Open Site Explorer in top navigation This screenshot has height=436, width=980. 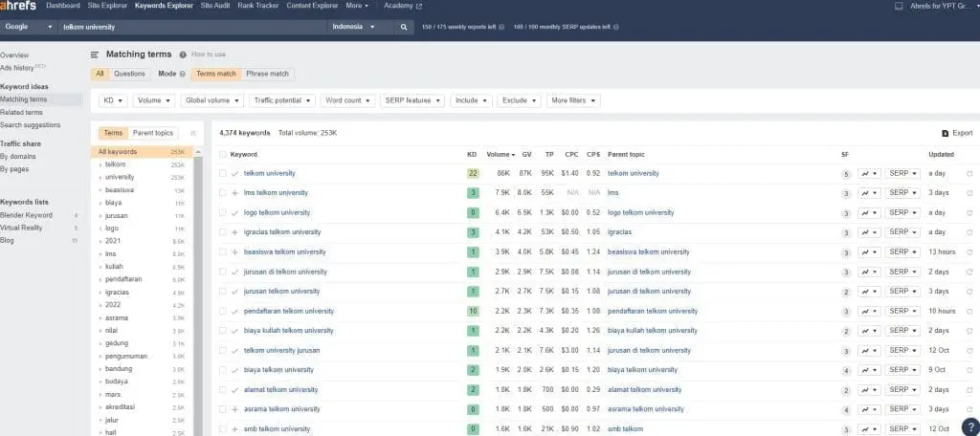107,6
